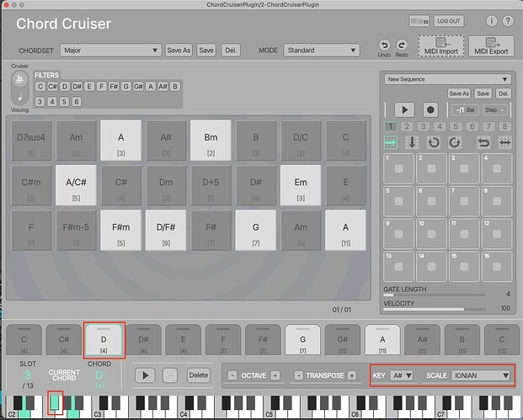
Task: Toggle the B note filter
Action: click(x=175, y=87)
